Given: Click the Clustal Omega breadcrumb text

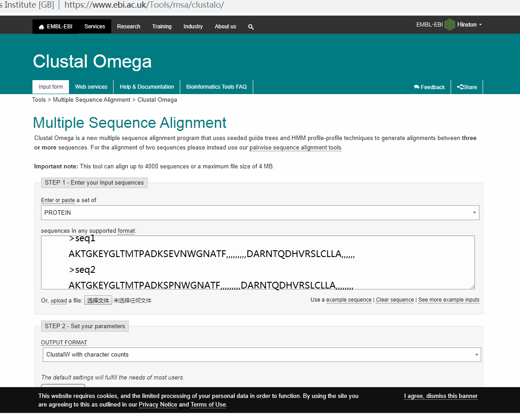Looking at the screenshot, I should tap(157, 99).
